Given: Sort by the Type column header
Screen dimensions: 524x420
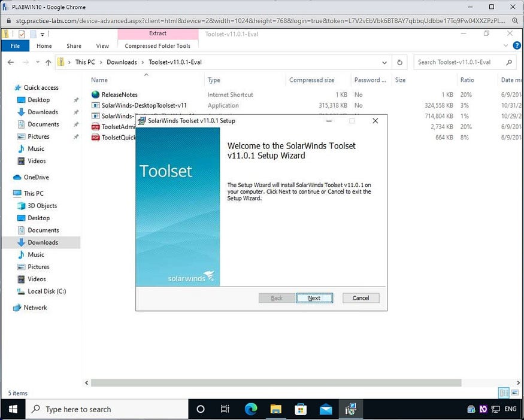Looking at the screenshot, I should click(x=214, y=80).
